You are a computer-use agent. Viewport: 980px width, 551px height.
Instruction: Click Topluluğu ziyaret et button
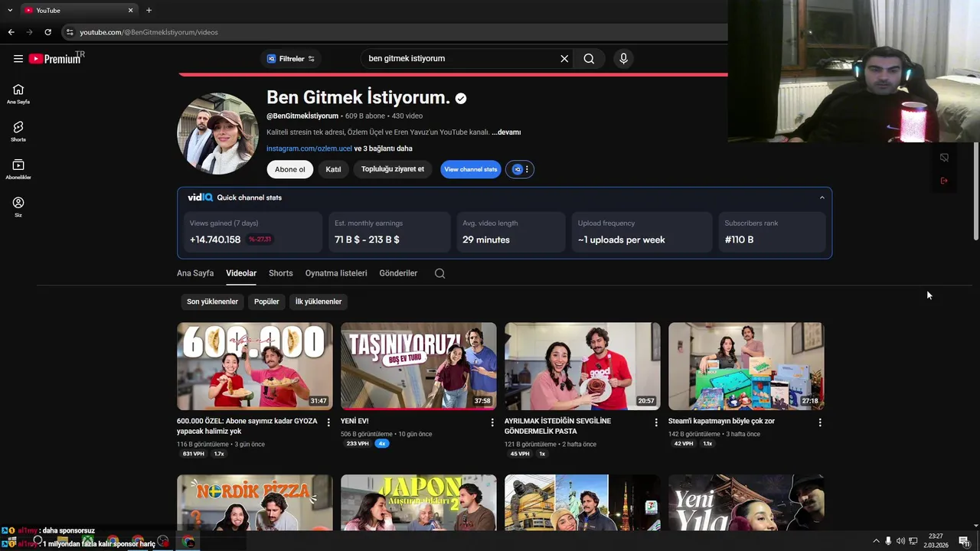click(393, 169)
